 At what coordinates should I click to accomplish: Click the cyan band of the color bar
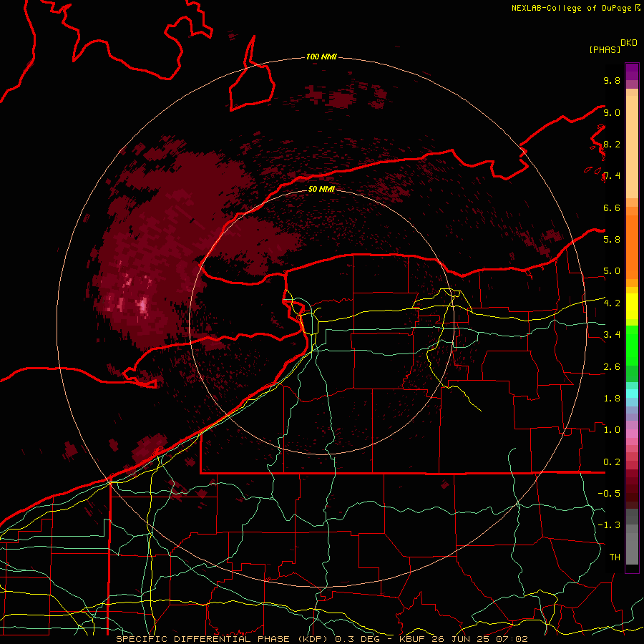tap(632, 394)
